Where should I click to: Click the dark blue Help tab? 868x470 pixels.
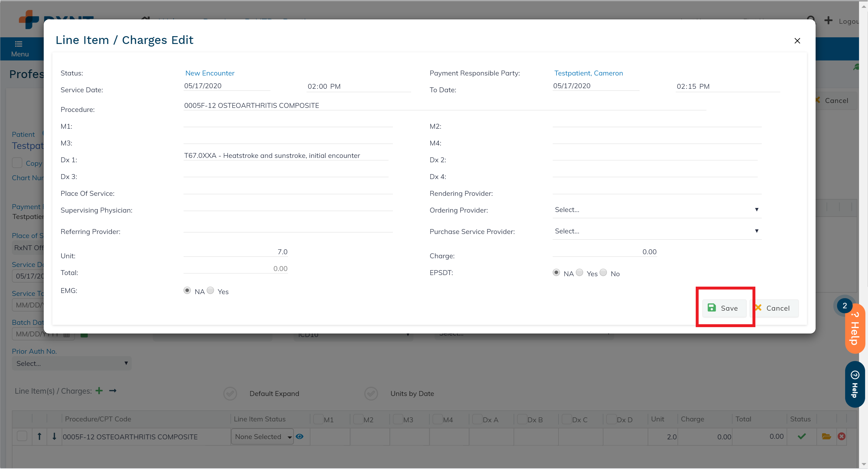(854, 384)
